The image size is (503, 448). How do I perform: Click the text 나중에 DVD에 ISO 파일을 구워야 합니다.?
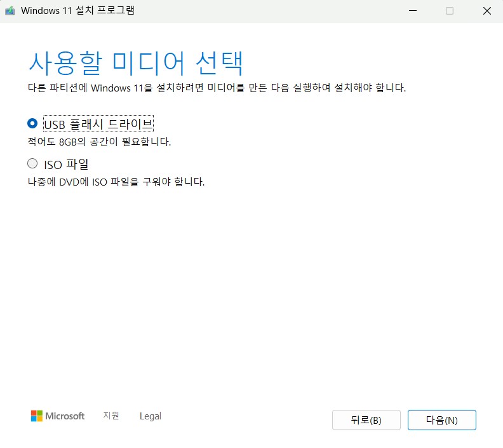116,182
